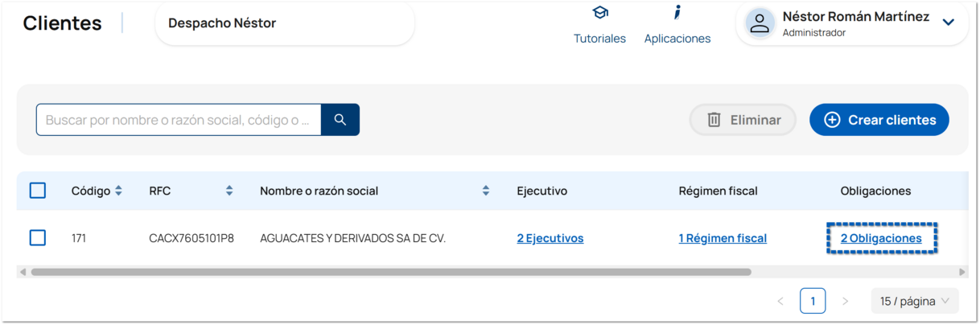The width and height of the screenshot is (980, 325).
Task: Open the Aplicaciones info icon
Action: (677, 13)
